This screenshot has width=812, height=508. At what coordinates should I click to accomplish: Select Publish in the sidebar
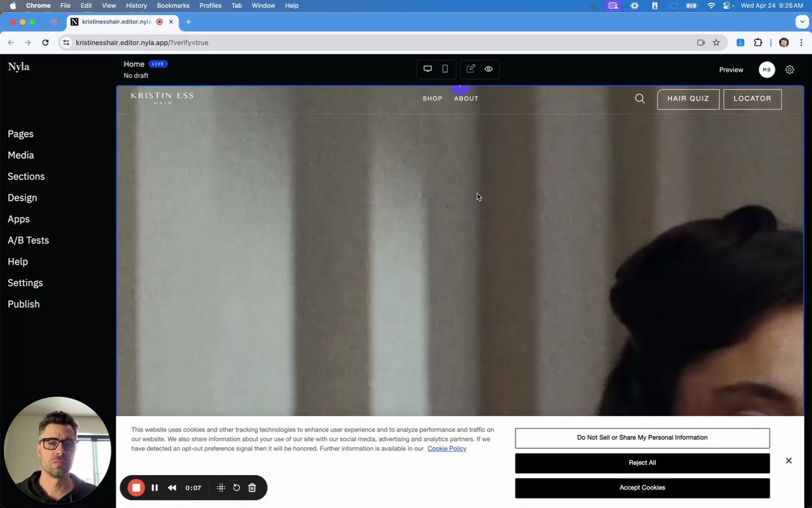pyautogui.click(x=23, y=304)
